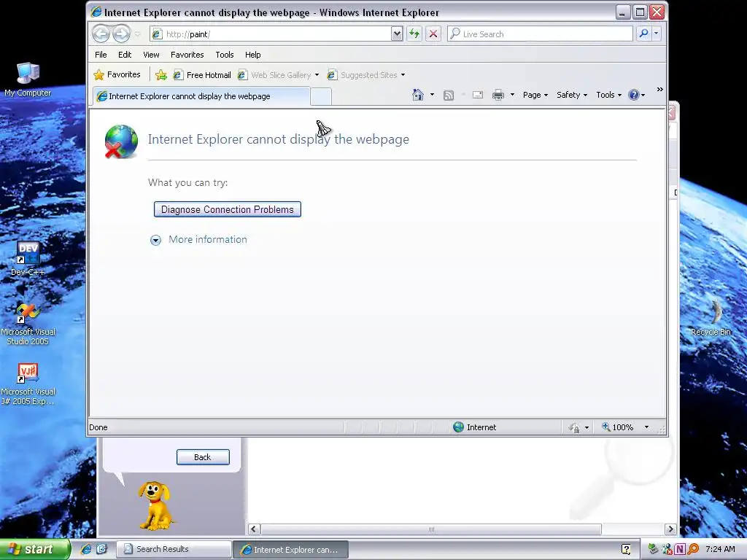
Task: Click the Start button
Action: tap(34, 550)
